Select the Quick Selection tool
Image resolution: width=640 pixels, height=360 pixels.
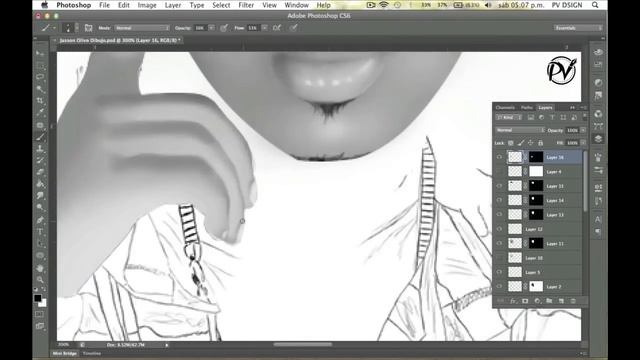tap(40, 89)
